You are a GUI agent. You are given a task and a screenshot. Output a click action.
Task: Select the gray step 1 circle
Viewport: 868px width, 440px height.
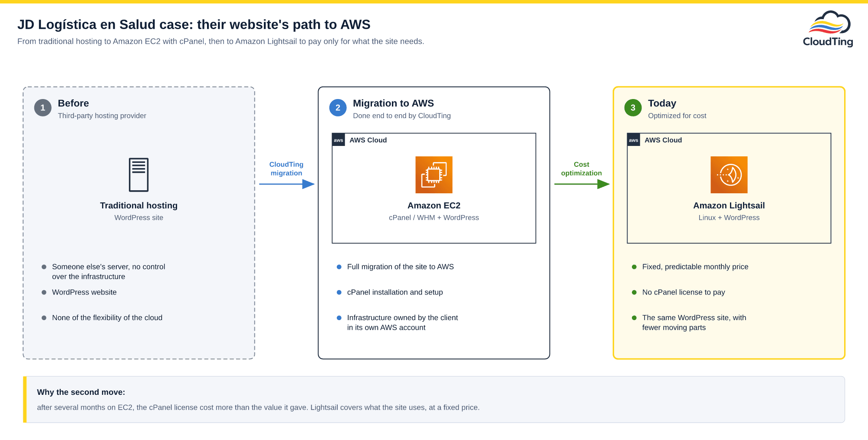43,108
